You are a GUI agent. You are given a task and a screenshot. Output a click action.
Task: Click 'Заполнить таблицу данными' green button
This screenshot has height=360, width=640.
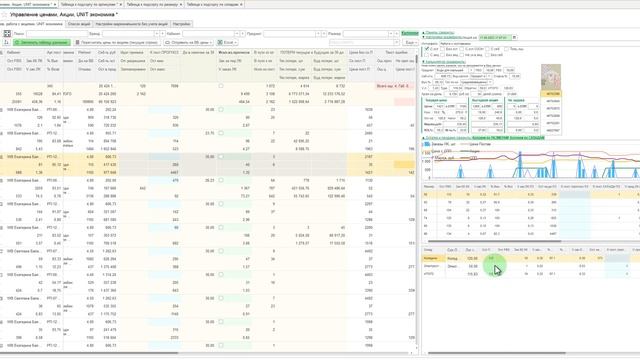pyautogui.click(x=42, y=42)
